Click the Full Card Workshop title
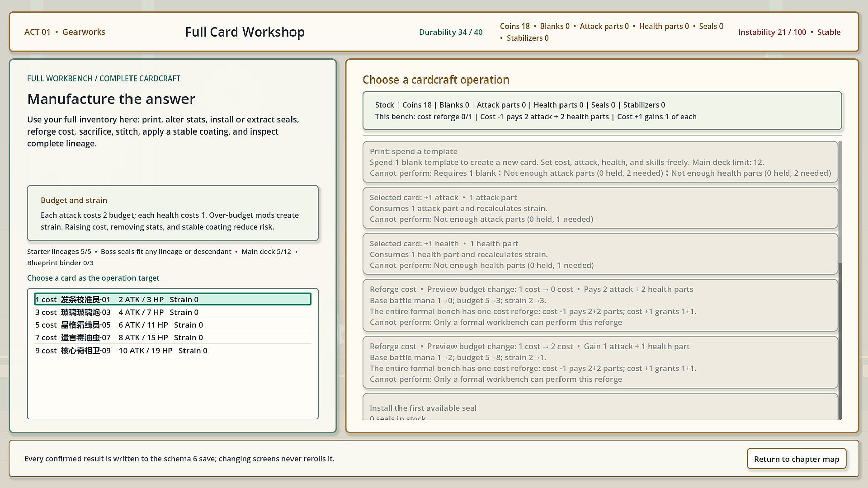 245,32
